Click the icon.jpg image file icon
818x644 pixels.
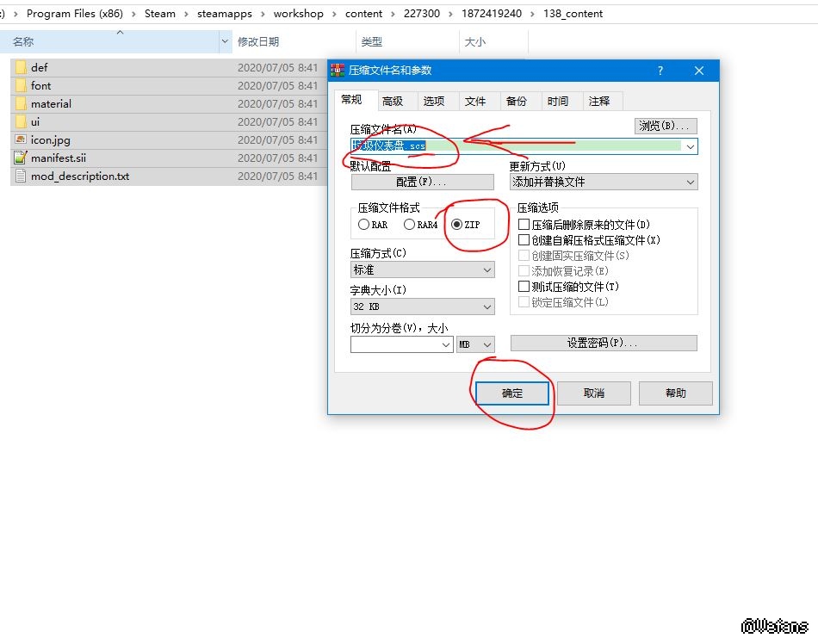pyautogui.click(x=21, y=139)
